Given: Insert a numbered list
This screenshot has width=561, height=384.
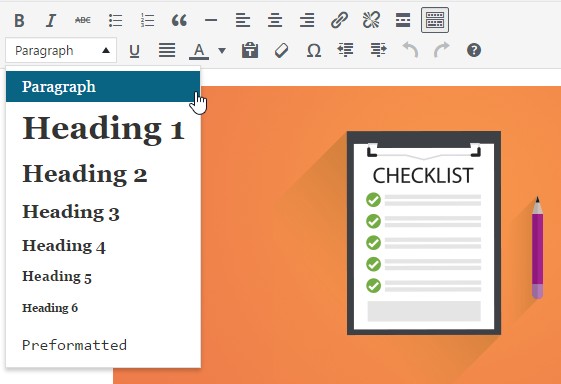Looking at the screenshot, I should tap(147, 20).
